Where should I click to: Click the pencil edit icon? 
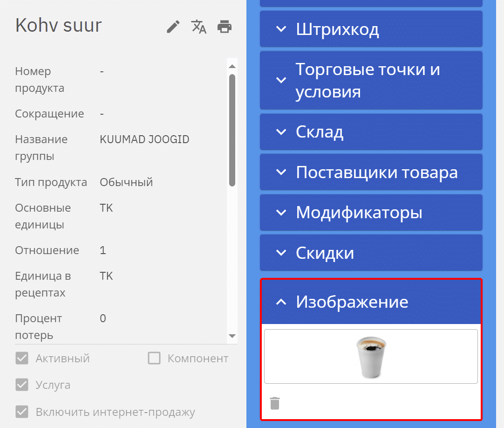(173, 27)
